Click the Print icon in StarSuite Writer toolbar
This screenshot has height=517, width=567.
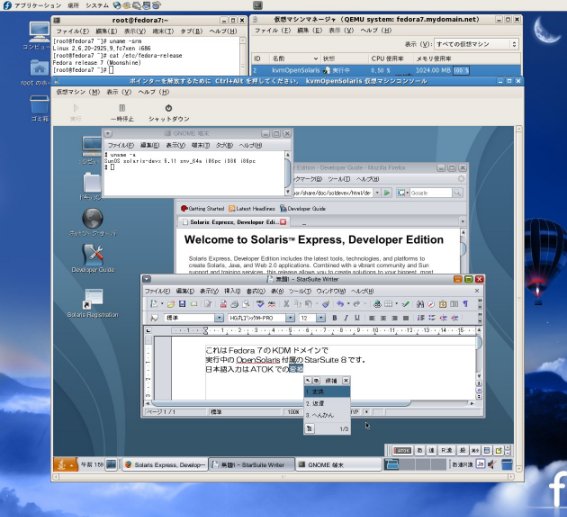click(x=235, y=304)
